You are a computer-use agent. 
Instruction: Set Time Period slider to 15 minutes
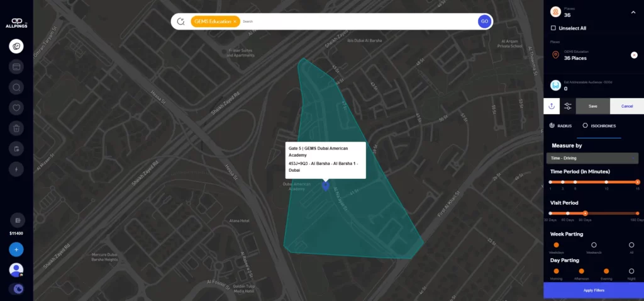click(x=638, y=182)
